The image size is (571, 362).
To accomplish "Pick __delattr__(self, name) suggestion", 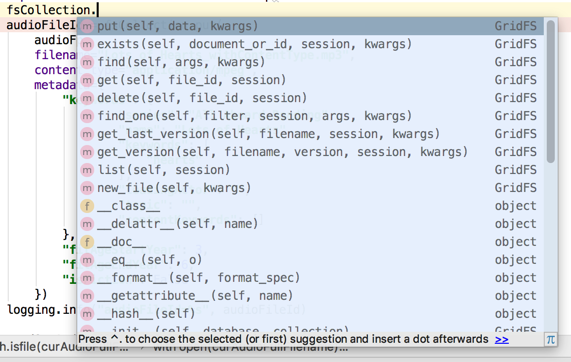I will click(x=311, y=224).
